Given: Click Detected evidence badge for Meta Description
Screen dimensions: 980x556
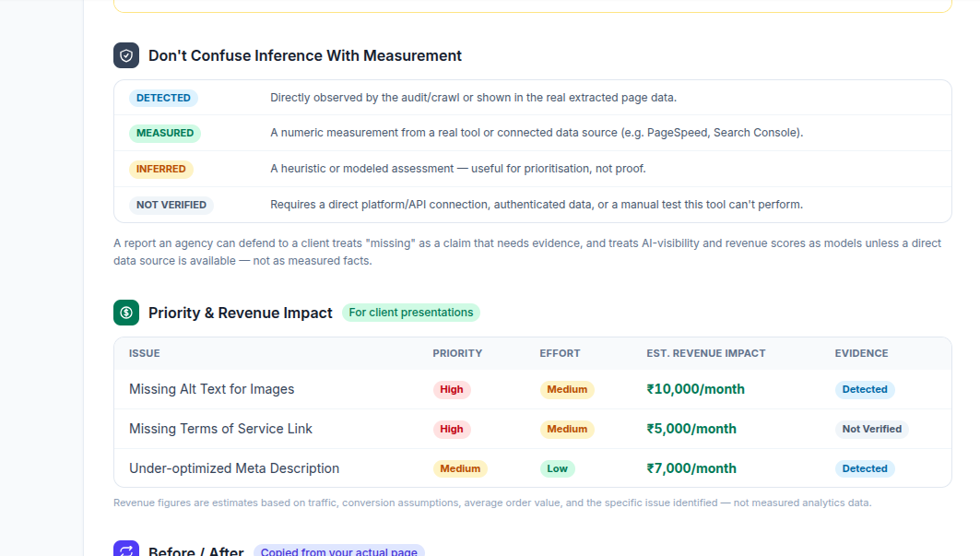Looking at the screenshot, I should [865, 468].
